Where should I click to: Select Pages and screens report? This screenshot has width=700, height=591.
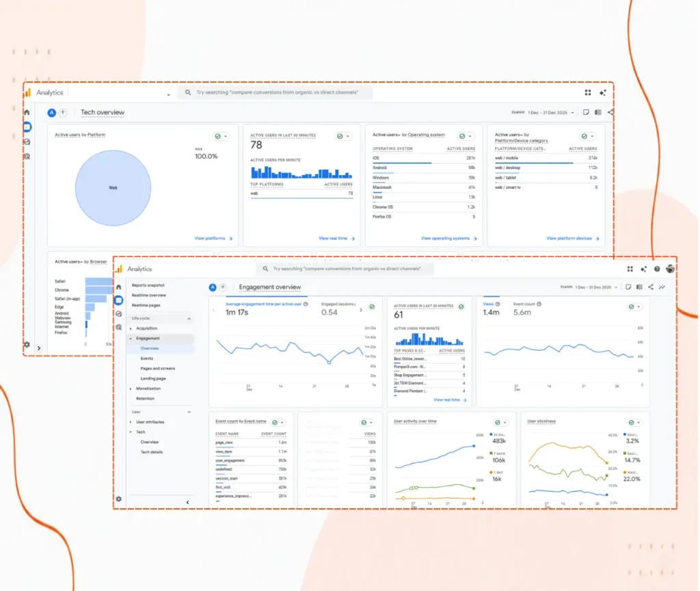[158, 369]
